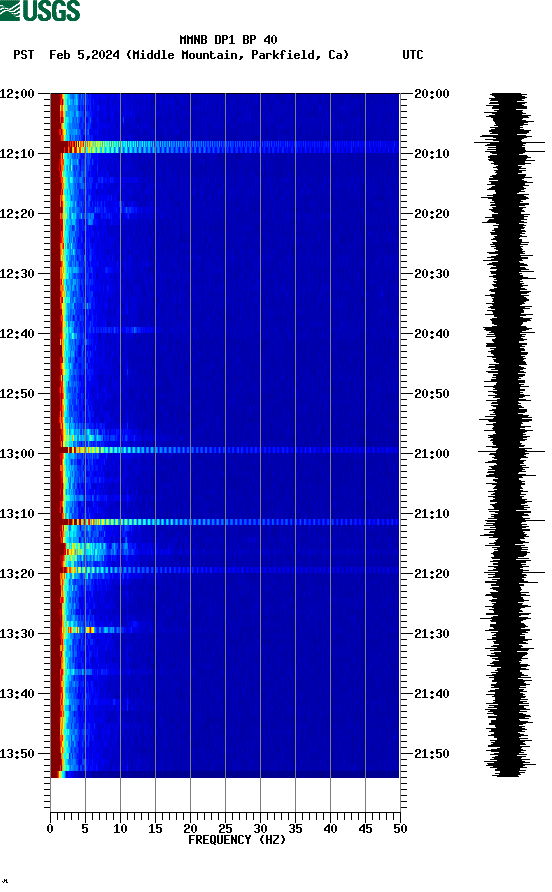
Task: Click the 15 Hz frequency tick label
Action: (155, 829)
